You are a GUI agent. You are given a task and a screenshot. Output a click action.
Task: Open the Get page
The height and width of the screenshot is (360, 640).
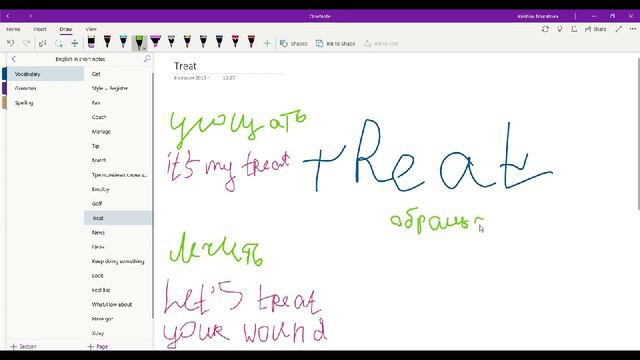point(118,74)
